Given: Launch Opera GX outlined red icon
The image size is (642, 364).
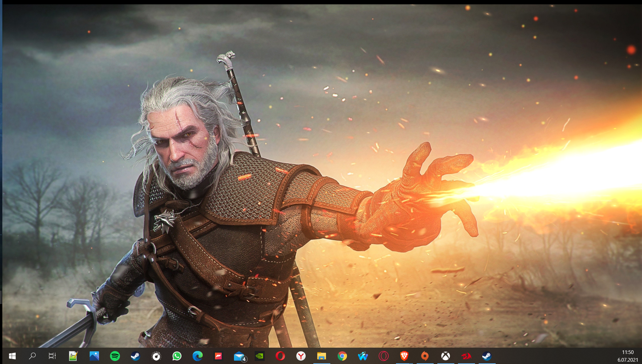Looking at the screenshot, I should [384, 356].
